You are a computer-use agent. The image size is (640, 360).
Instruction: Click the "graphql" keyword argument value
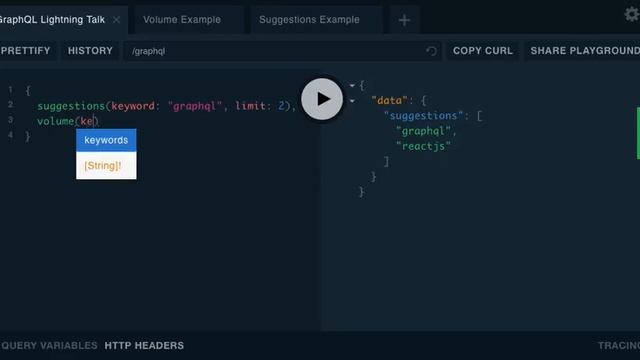(x=194, y=106)
